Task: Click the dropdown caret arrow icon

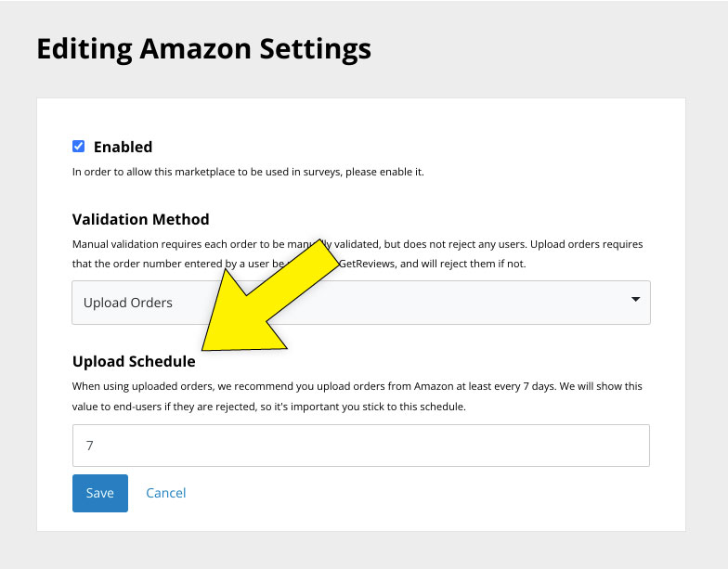Action: [636, 300]
